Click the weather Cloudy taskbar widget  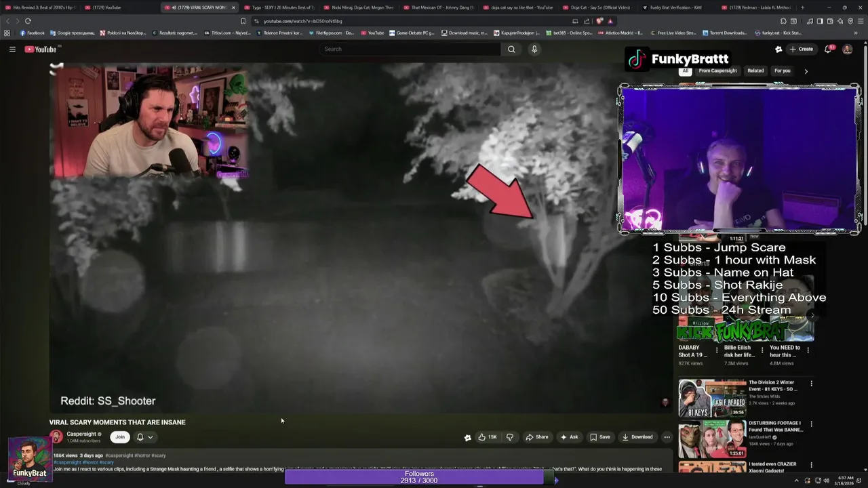[23, 483]
